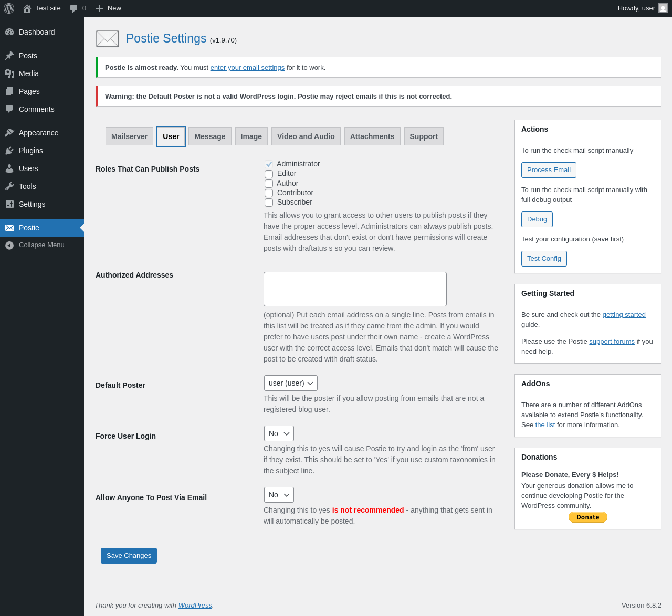Click the Debug button
Image resolution: width=672 pixels, height=616 pixels.
[x=537, y=219]
